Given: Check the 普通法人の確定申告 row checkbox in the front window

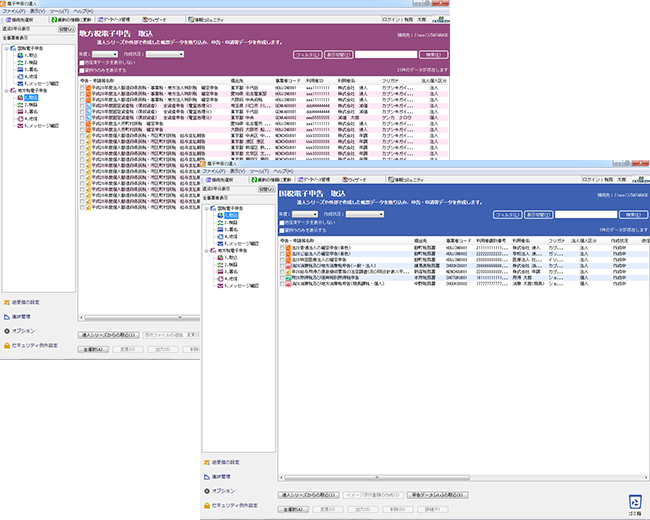Looking at the screenshot, I should pos(282,248).
